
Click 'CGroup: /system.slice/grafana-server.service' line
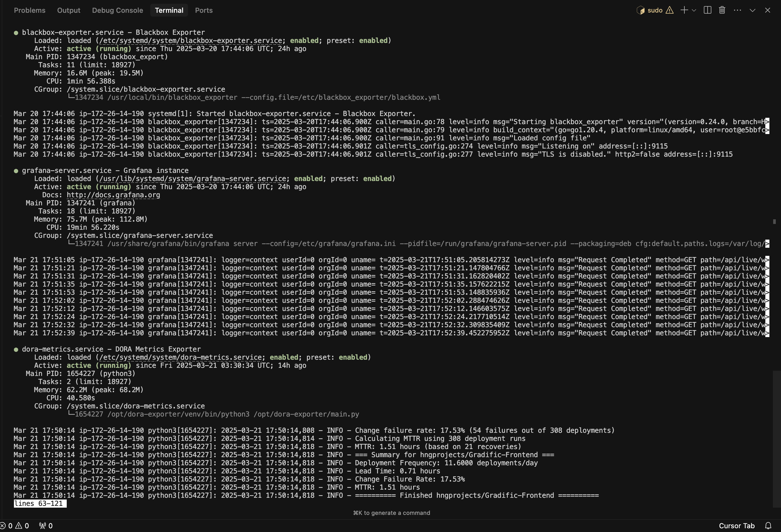pos(123,236)
